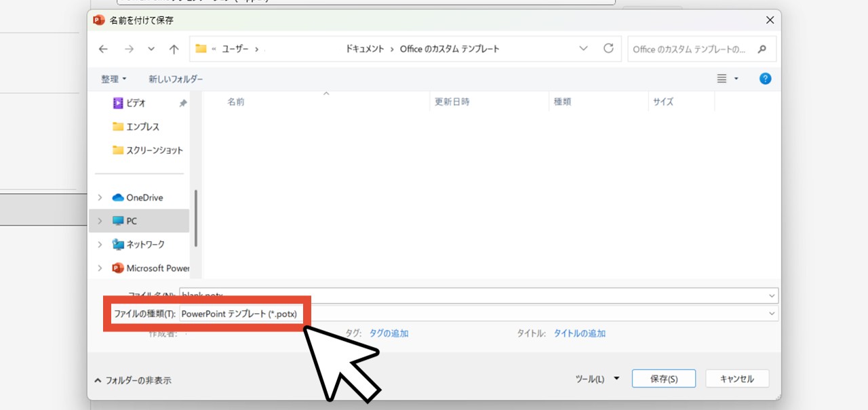Select ビデオ in navigation pane
Viewport: 868px width, 410px height.
(136, 103)
